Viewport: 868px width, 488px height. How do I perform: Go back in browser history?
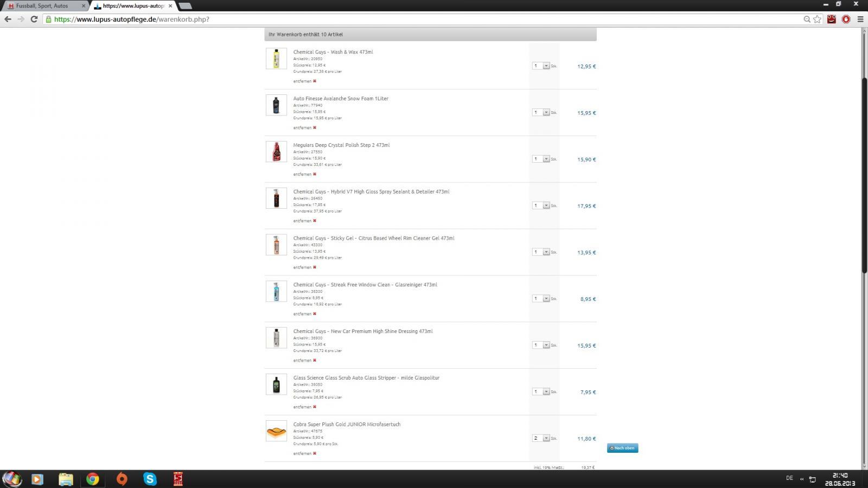pos(8,19)
